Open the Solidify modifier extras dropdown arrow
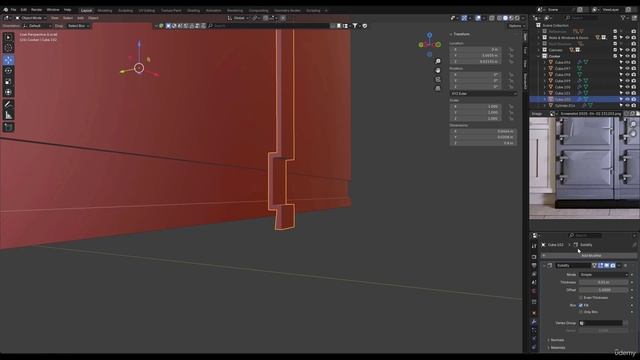 [x=619, y=266]
